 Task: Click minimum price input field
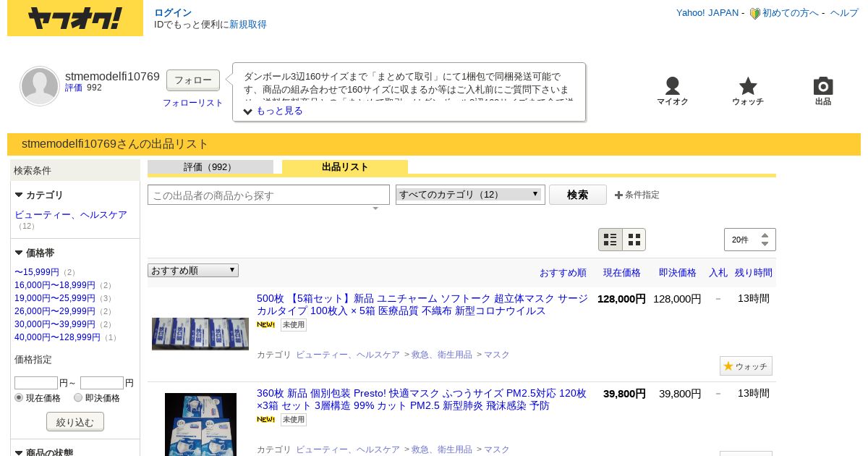pyautogui.click(x=36, y=383)
